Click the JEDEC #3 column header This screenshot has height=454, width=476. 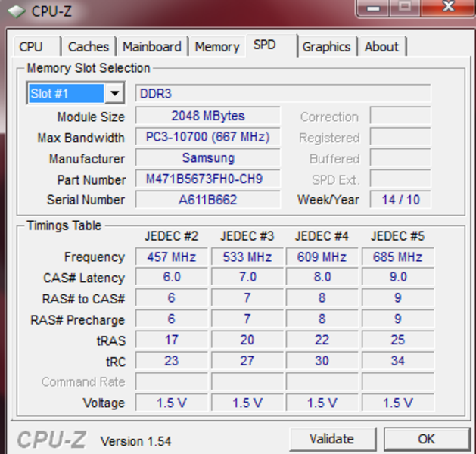click(x=247, y=236)
